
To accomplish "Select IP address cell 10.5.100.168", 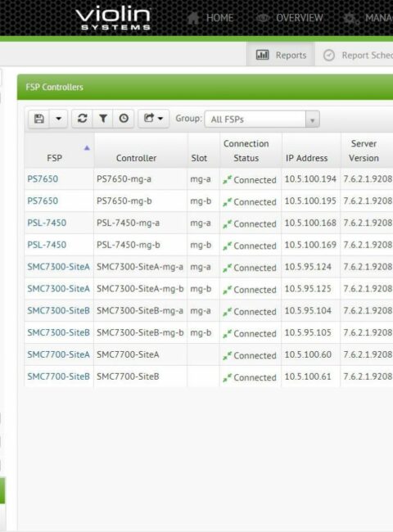I will click(x=310, y=223).
